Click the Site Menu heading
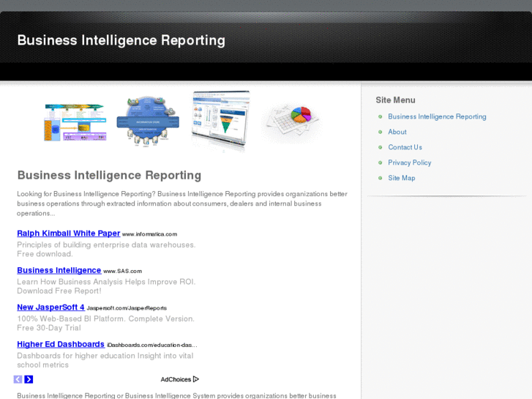Screen dimensions: 532x399 pyautogui.click(x=395, y=100)
